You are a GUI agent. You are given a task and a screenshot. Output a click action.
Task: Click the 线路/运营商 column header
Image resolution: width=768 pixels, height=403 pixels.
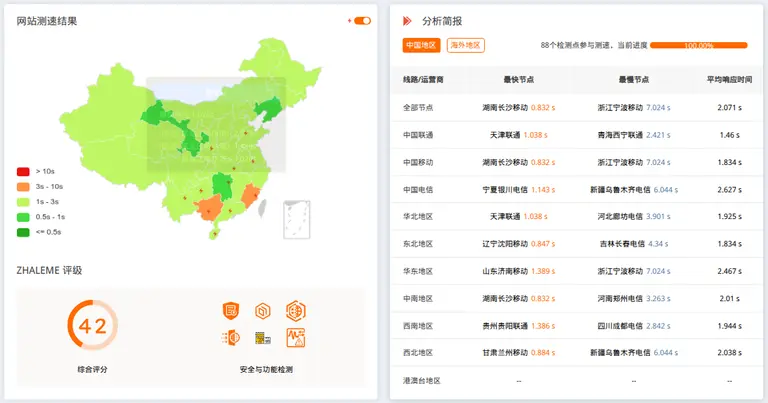pos(423,79)
